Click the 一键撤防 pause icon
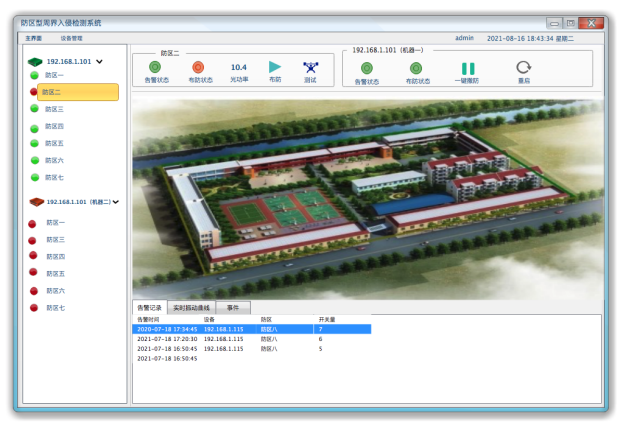 467,68
